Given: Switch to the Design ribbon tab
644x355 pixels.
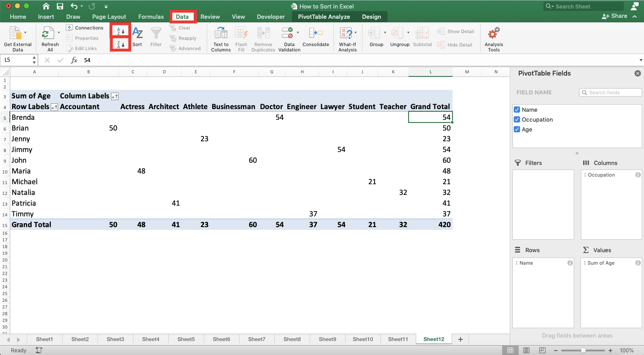Looking at the screenshot, I should click(x=371, y=17).
